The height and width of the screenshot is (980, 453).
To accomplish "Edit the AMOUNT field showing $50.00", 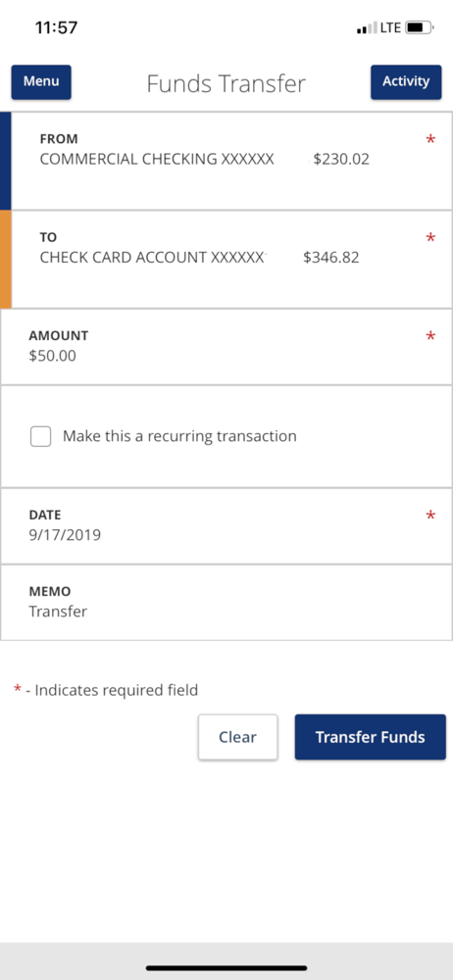I will pos(226,347).
